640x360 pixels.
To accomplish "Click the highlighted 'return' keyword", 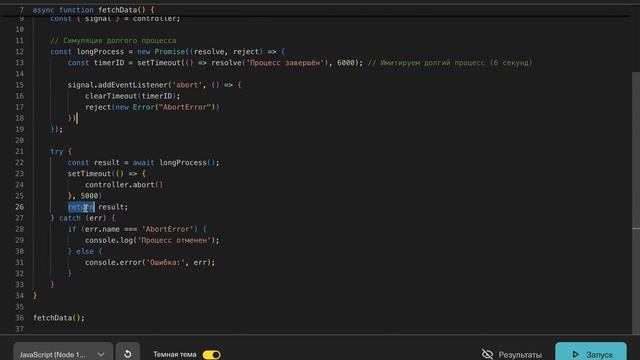I will (81, 207).
